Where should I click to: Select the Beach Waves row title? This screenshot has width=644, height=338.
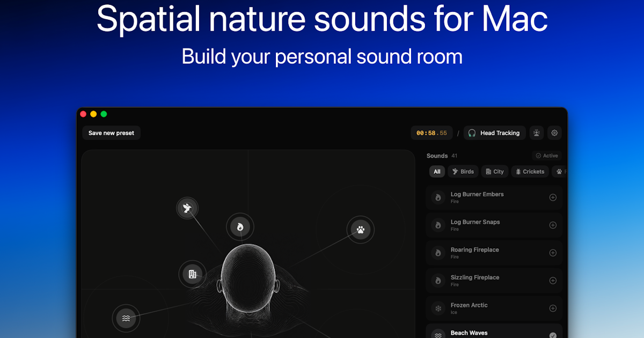pyautogui.click(x=470, y=333)
